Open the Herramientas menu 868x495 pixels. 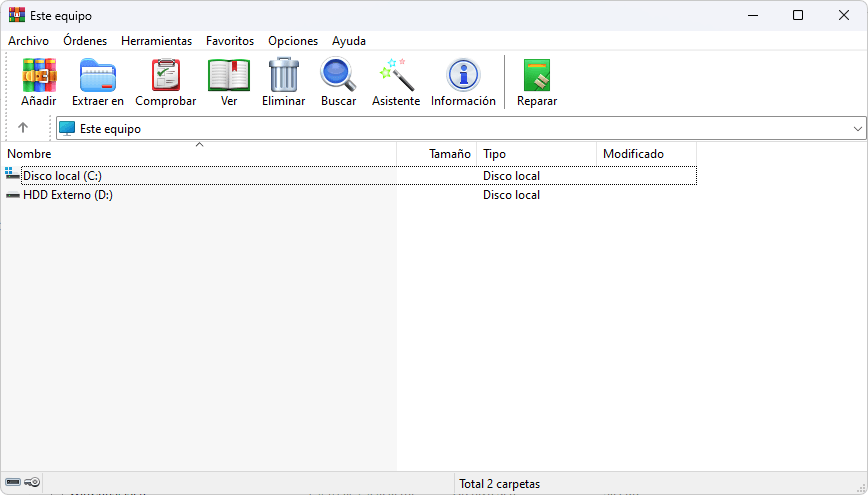coord(157,41)
